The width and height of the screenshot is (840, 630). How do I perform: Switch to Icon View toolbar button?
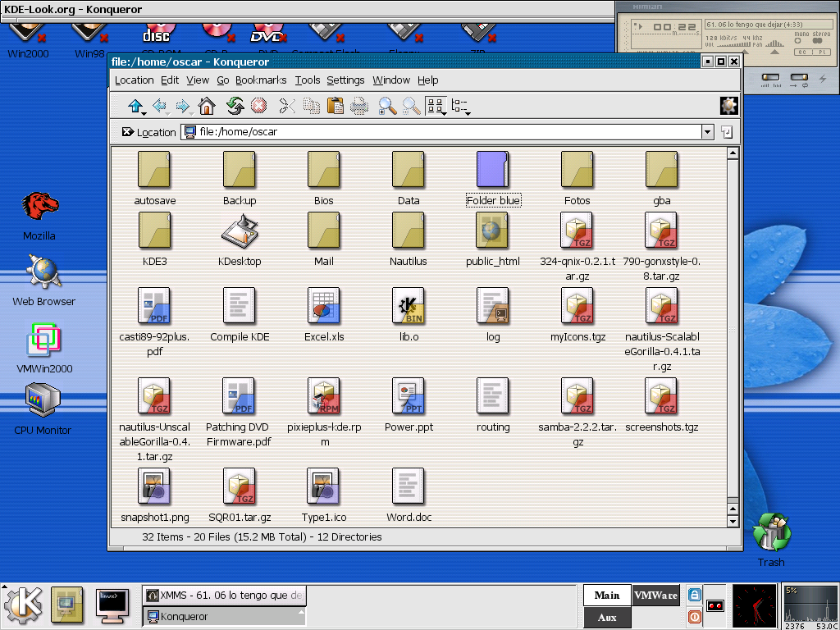coord(436,106)
